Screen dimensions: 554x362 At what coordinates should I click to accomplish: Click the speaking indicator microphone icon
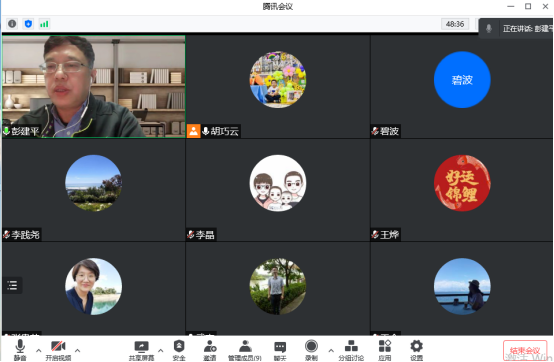point(489,28)
